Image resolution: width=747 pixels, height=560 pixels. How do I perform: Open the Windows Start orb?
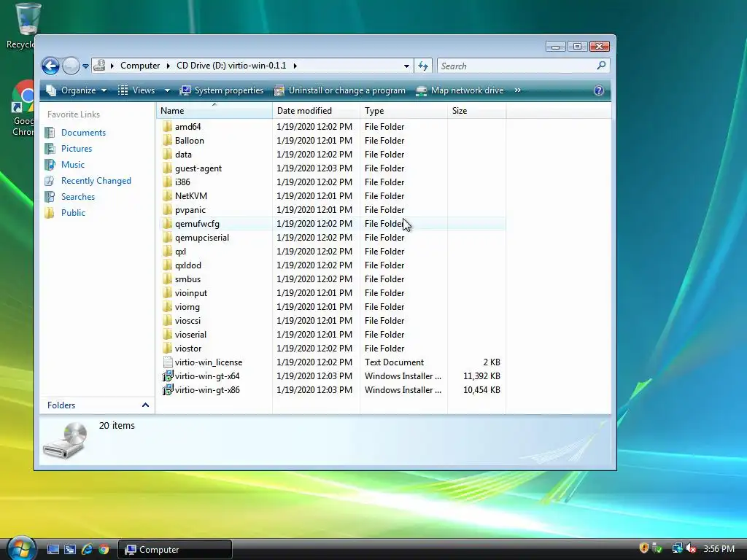[x=21, y=548]
